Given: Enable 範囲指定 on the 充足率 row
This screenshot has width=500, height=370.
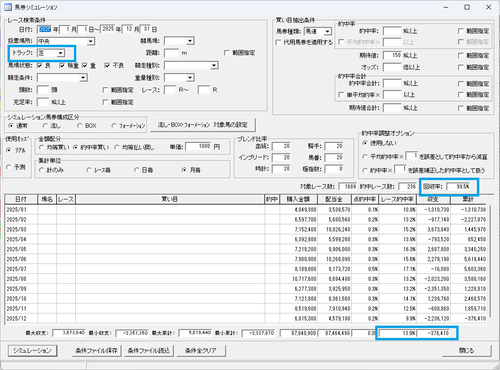Looking at the screenshot, I should click(105, 102).
